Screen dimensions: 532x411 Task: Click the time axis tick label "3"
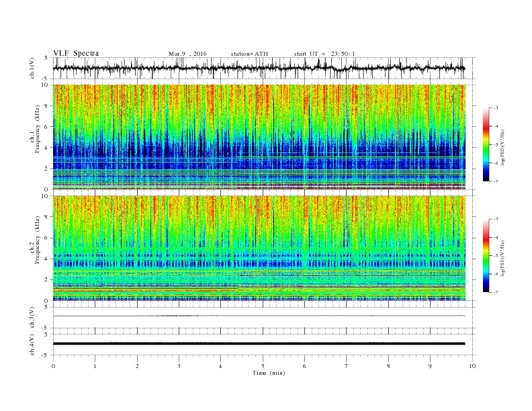(x=179, y=366)
